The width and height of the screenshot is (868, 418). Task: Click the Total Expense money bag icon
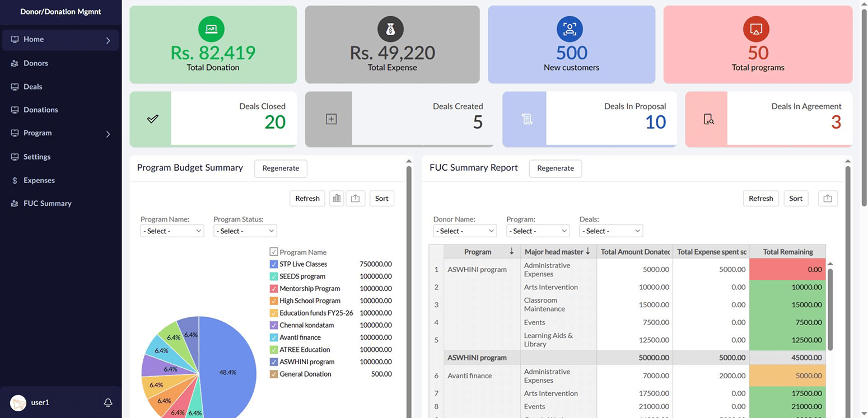390,29
